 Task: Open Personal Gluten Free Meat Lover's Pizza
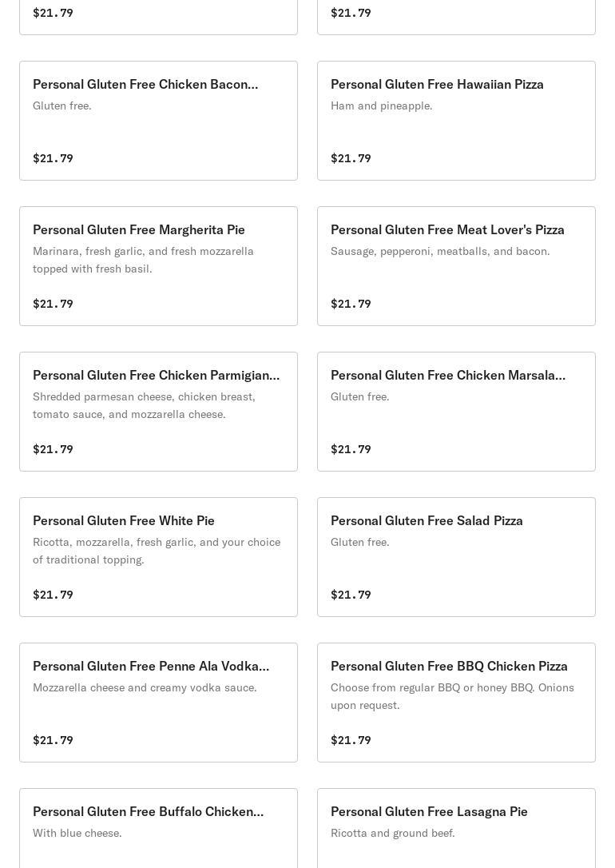pos(456,266)
